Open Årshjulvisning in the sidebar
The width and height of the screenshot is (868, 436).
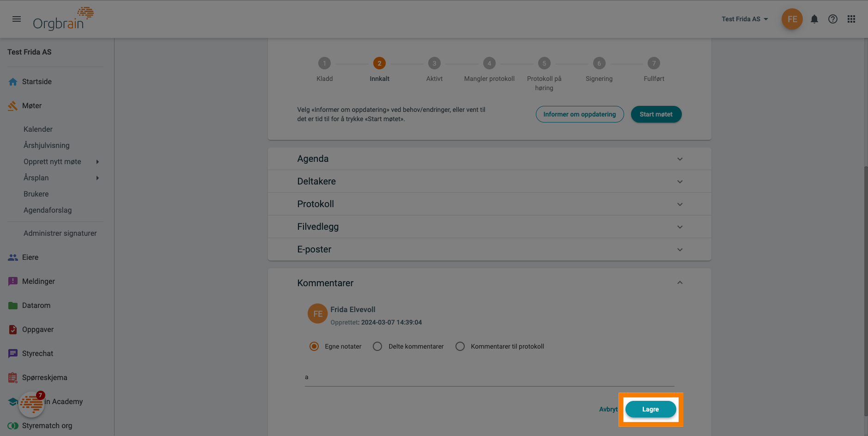tap(47, 146)
